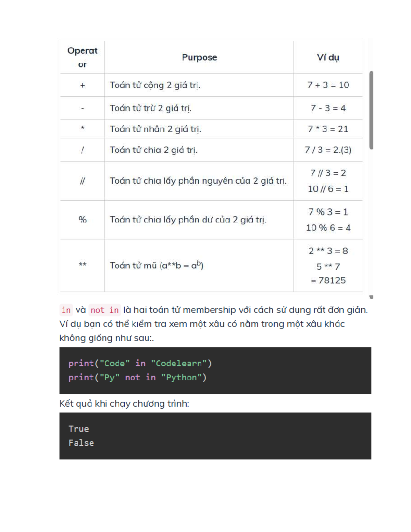This screenshot has height=532, width=411.
Task: Click the scrollbar down arrow below table
Action: click(x=371, y=297)
